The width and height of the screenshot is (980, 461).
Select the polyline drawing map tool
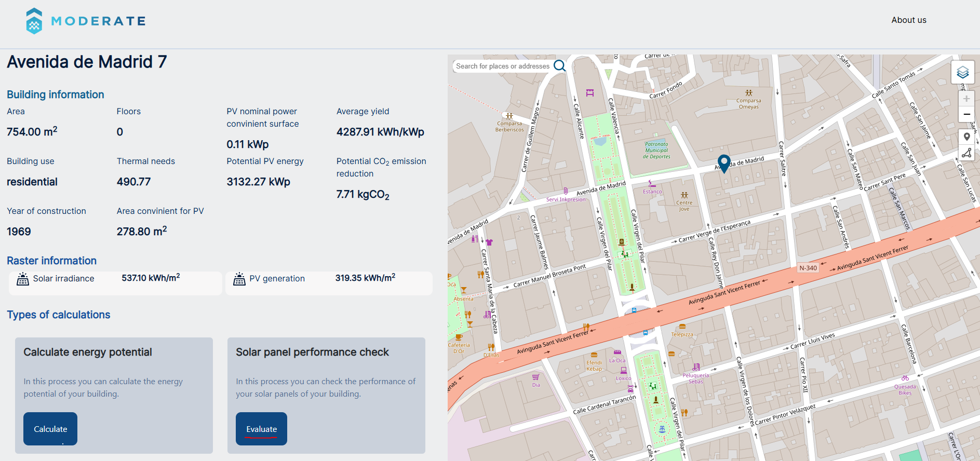click(966, 153)
